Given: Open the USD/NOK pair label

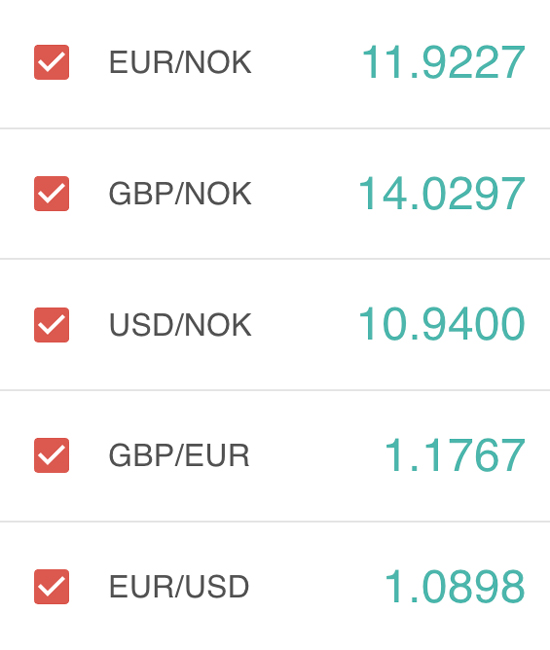Looking at the screenshot, I should click(x=180, y=325).
